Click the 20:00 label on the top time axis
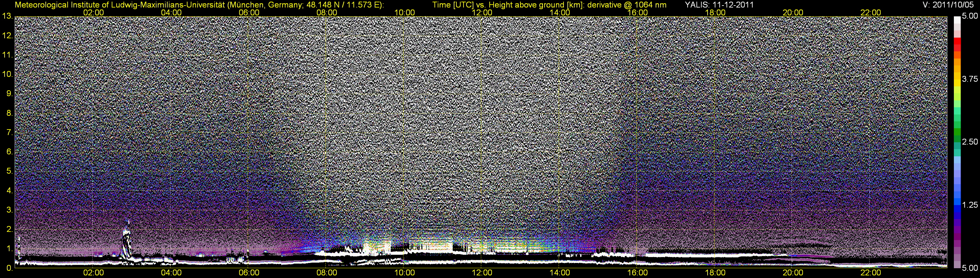 click(x=793, y=12)
